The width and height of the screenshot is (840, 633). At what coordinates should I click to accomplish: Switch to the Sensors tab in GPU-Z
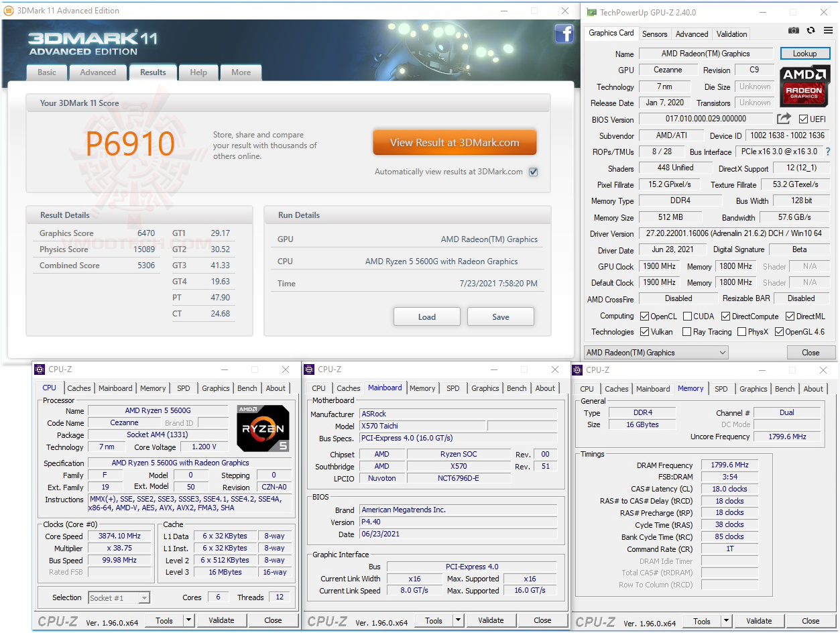(x=655, y=34)
